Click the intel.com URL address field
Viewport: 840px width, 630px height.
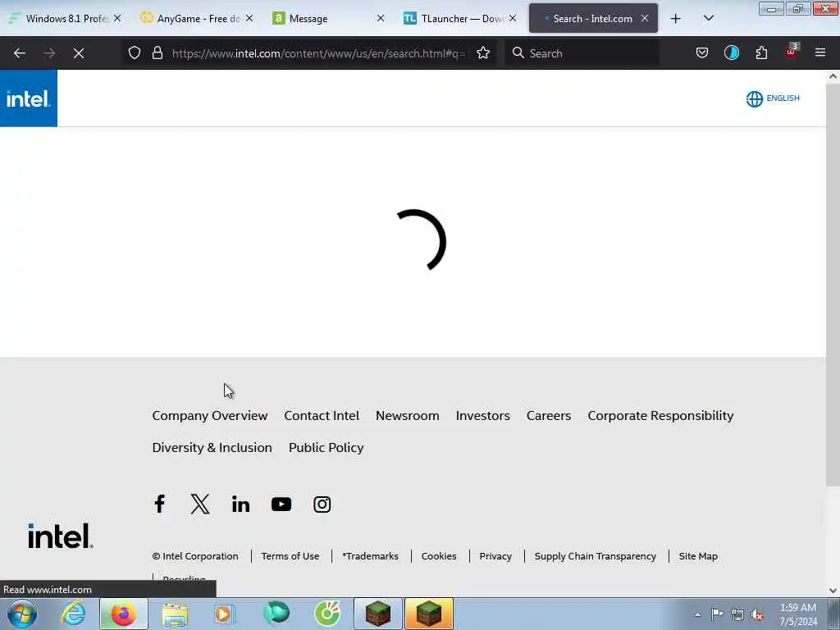coord(319,53)
